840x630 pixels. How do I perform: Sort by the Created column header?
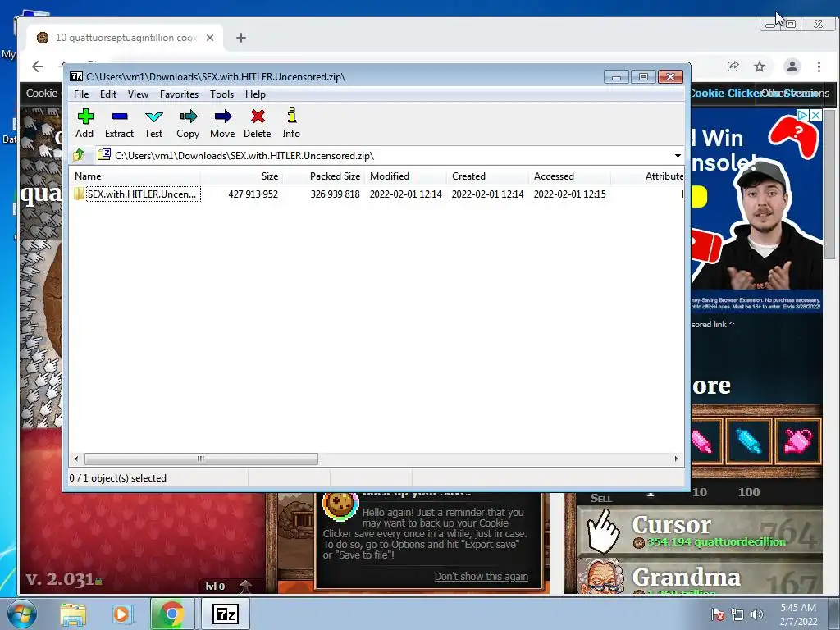click(487, 176)
